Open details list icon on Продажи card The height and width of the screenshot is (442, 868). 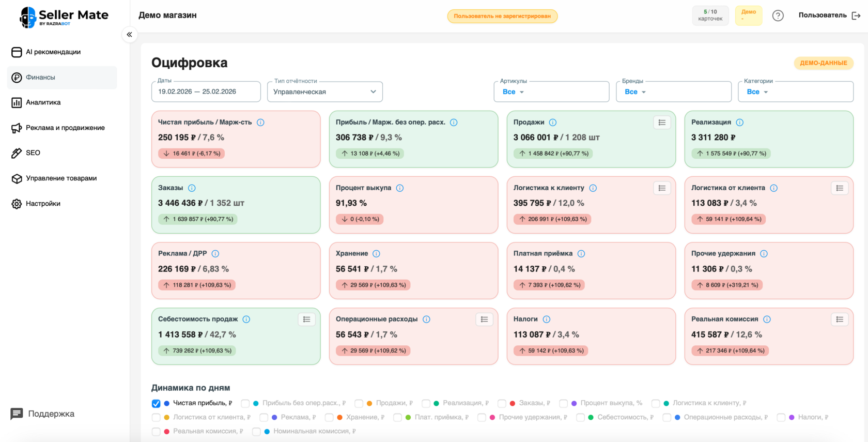[x=662, y=123]
